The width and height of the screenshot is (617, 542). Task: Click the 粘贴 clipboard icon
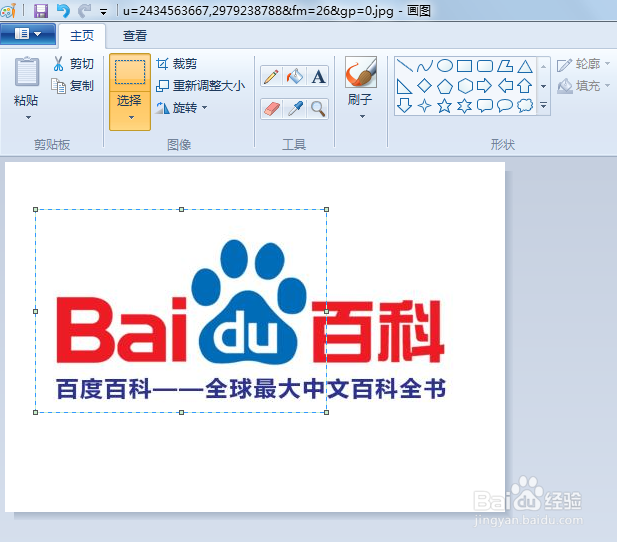tap(27, 72)
